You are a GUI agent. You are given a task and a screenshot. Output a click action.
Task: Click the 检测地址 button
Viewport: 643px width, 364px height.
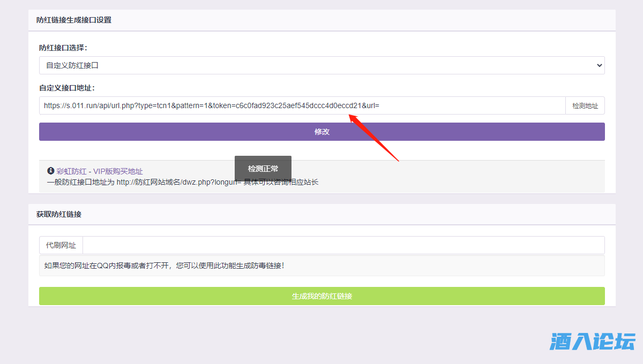pos(585,105)
